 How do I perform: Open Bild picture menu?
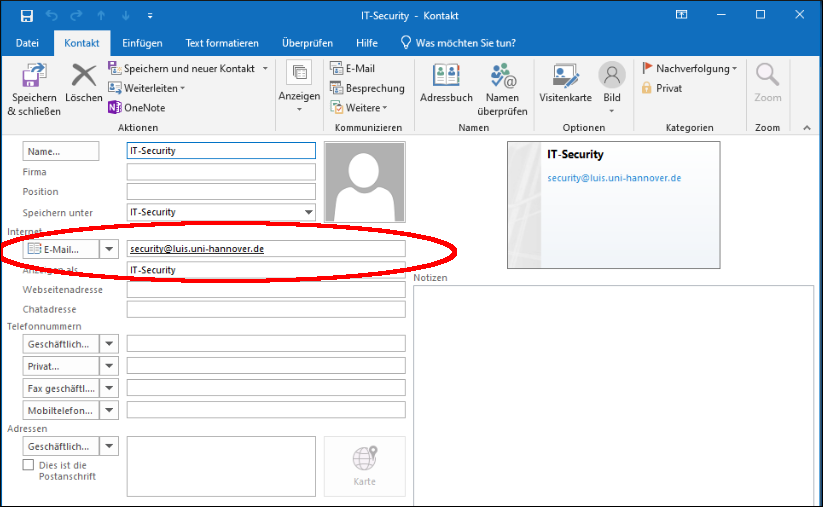pos(611,88)
